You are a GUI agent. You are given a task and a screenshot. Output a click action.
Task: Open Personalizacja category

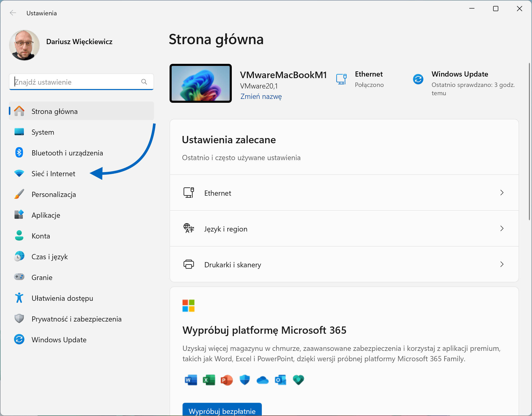81,194
